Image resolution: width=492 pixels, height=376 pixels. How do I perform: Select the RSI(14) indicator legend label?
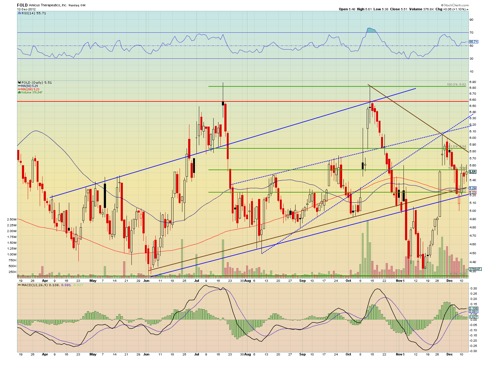(x=33, y=13)
